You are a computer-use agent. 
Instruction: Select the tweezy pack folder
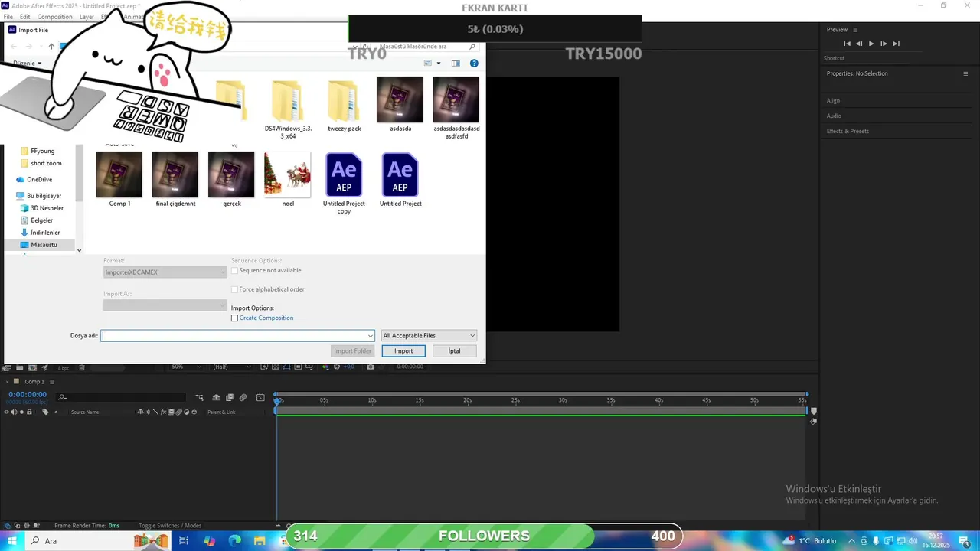tap(344, 106)
